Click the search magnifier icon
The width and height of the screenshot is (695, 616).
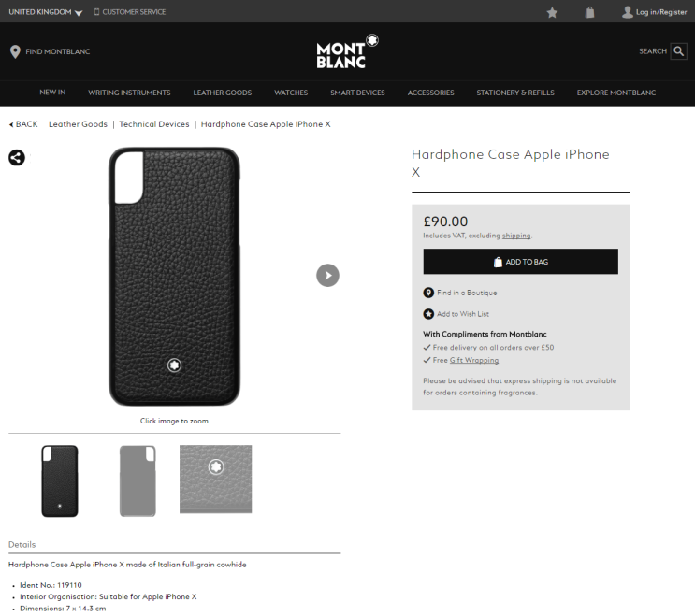click(679, 51)
